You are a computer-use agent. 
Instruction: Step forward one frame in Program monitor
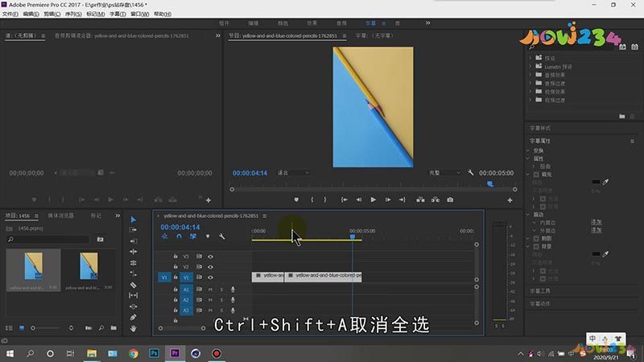coord(388,200)
